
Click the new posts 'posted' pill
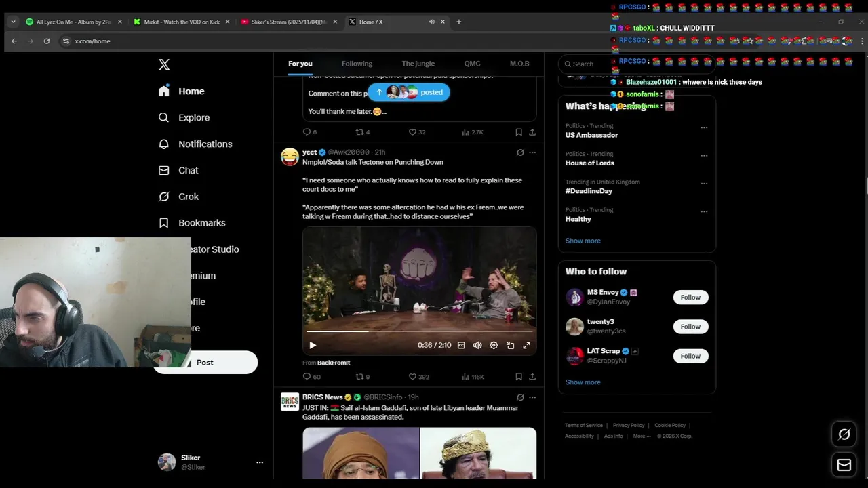tap(409, 92)
